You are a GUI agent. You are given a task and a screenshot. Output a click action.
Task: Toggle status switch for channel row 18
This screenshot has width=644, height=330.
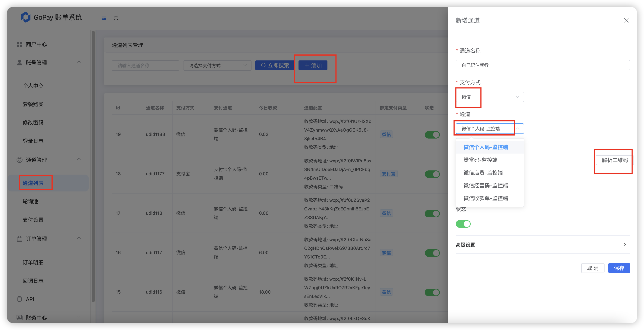(x=432, y=174)
